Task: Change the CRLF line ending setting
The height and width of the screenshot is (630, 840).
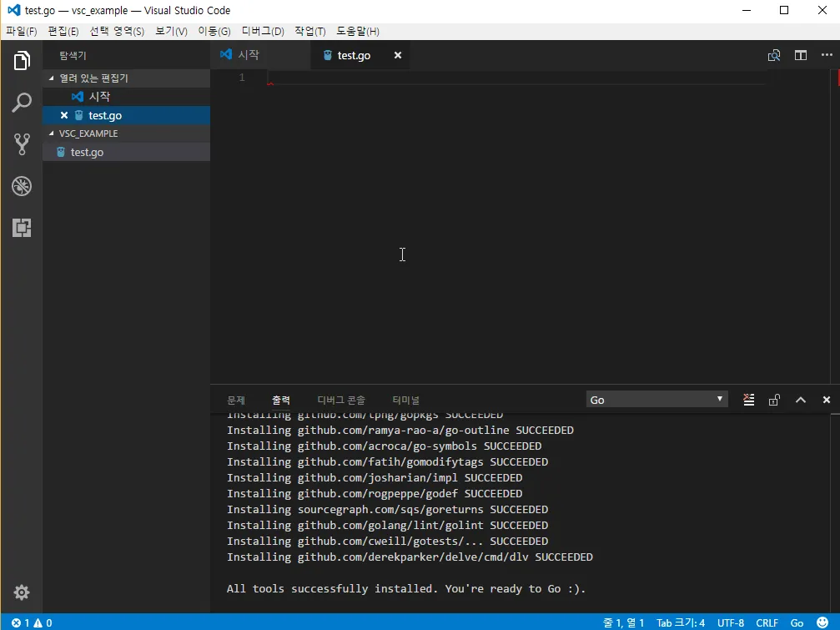Action: tap(767, 623)
